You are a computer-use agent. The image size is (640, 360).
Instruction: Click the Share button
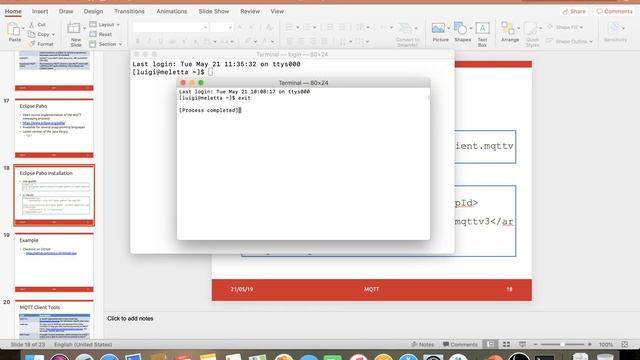coord(574,11)
